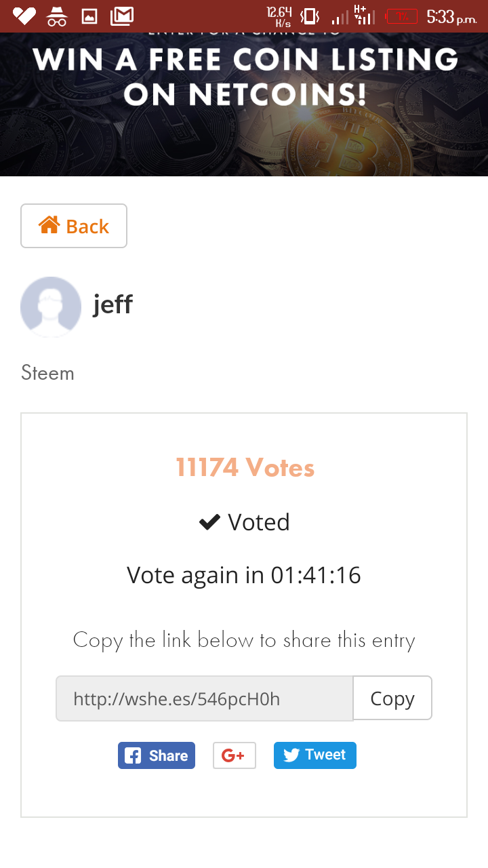Tap the Steem entry label

click(47, 372)
